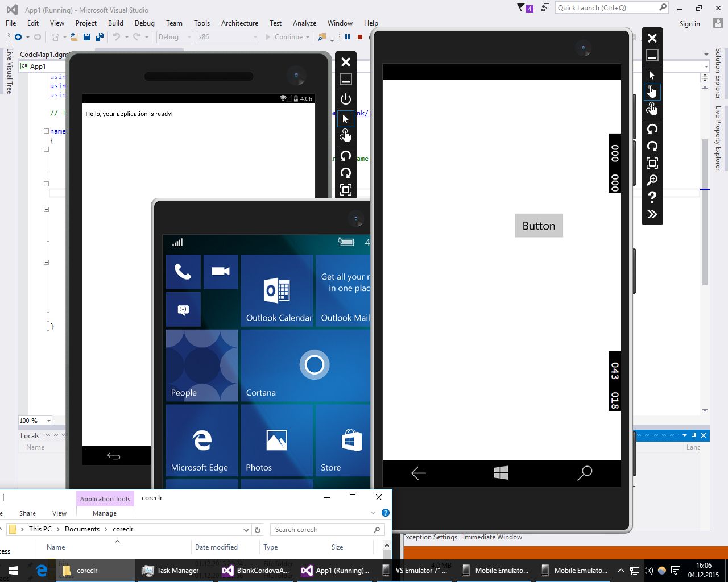Open the notifications flag icon
Viewport: 728px width, 582px height.
point(525,8)
